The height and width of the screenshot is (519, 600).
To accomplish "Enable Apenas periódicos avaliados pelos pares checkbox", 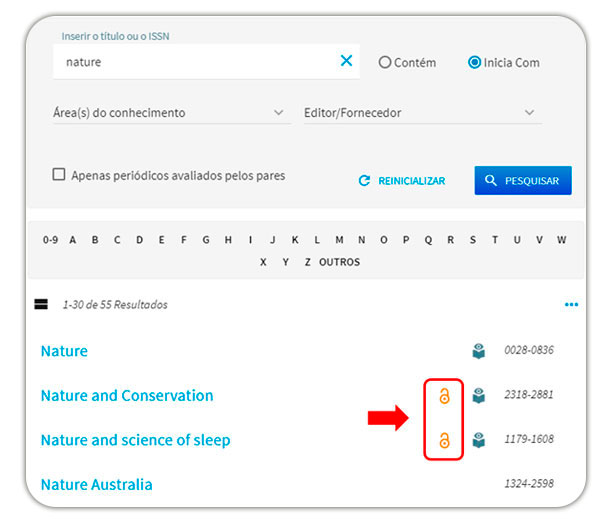I will tap(59, 175).
